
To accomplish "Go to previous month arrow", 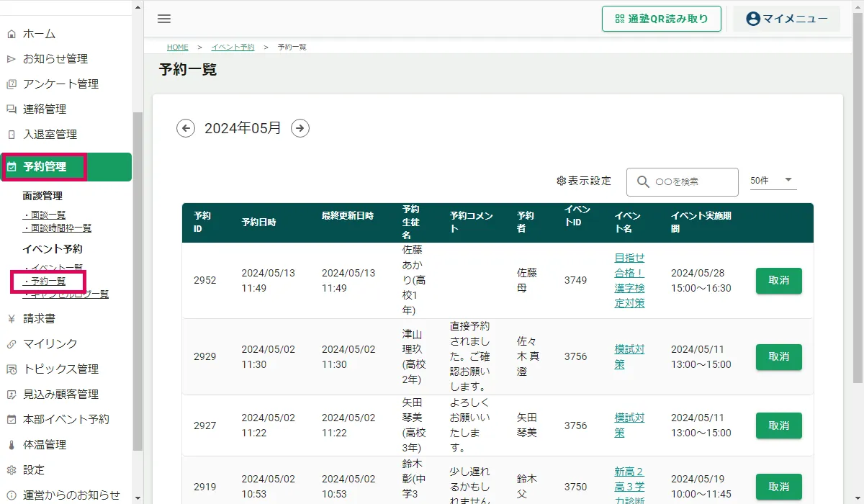I will click(186, 128).
